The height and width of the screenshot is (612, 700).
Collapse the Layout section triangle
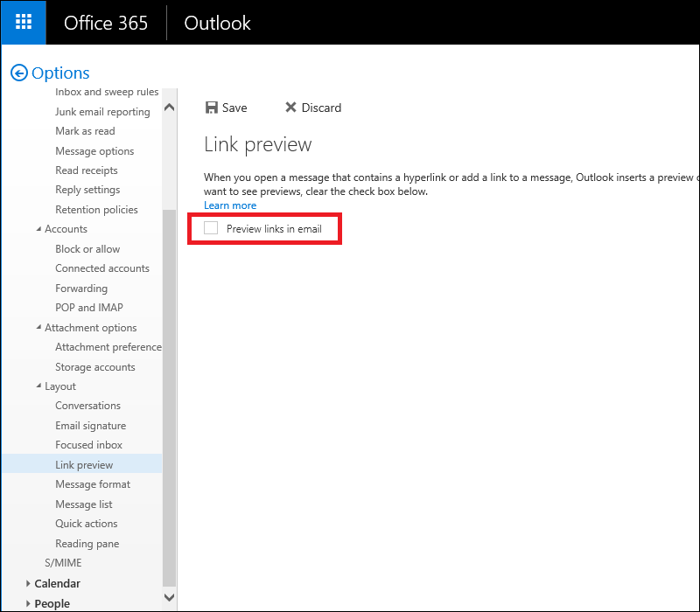(x=38, y=386)
